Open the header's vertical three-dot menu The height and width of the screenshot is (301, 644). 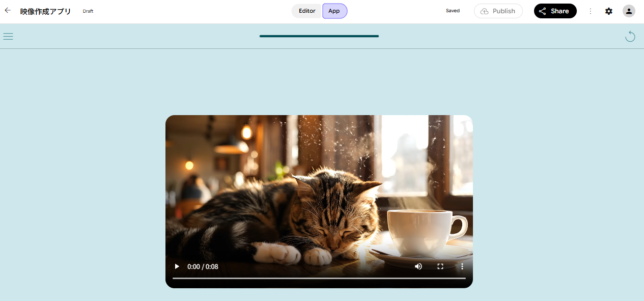(591, 11)
